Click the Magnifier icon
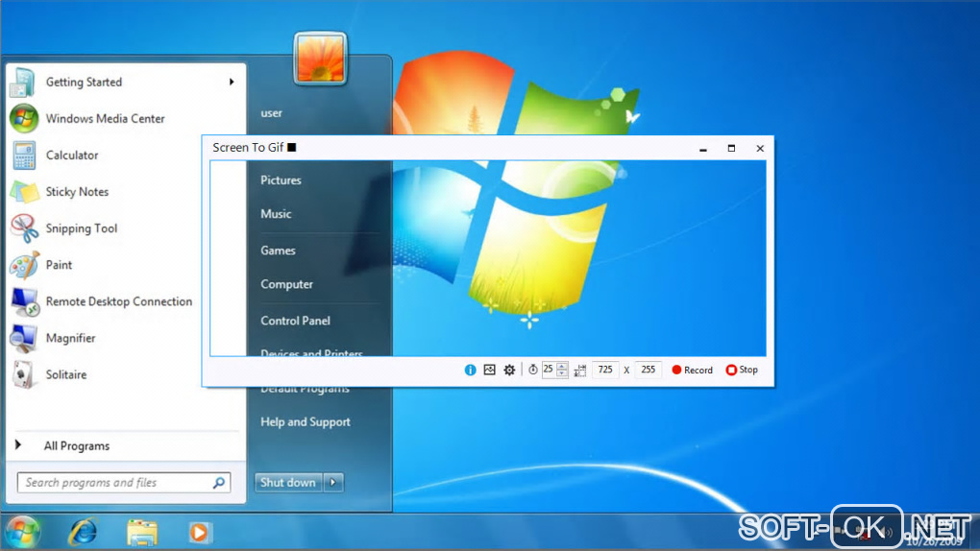980x551 pixels. pyautogui.click(x=24, y=339)
